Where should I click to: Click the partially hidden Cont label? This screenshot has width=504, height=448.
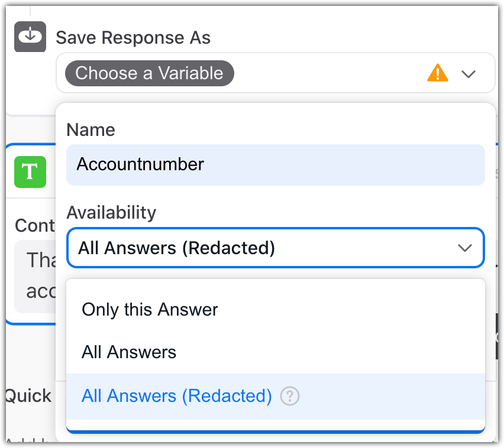(x=35, y=225)
